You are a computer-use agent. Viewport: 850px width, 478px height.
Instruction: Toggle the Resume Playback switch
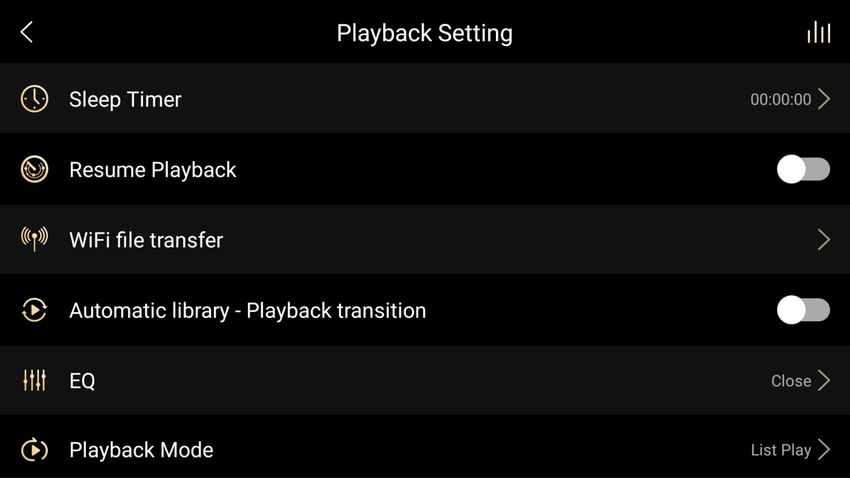pos(803,169)
